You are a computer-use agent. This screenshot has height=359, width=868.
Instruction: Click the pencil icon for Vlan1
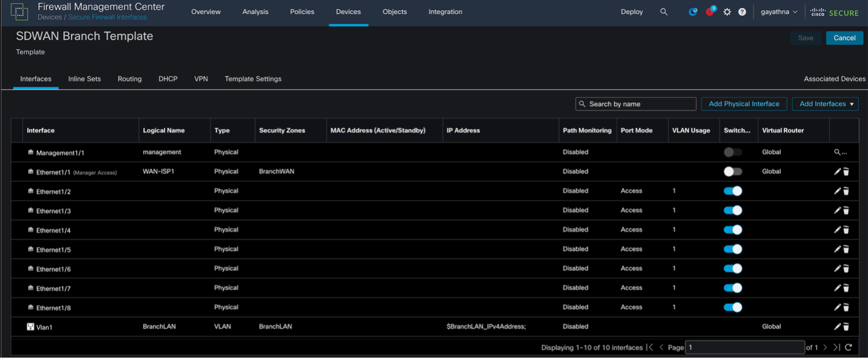pyautogui.click(x=837, y=327)
